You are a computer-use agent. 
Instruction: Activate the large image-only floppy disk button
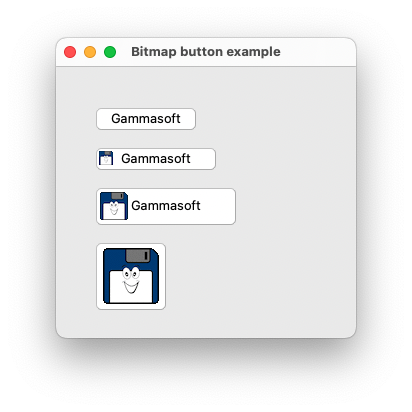point(131,276)
